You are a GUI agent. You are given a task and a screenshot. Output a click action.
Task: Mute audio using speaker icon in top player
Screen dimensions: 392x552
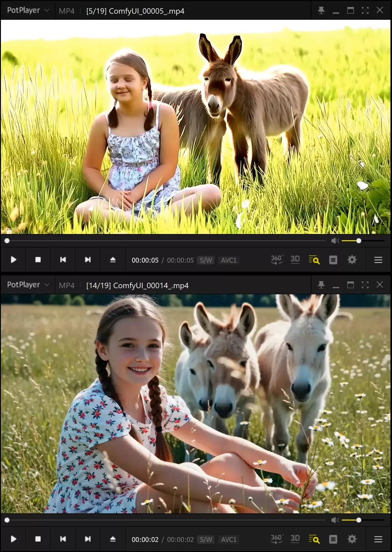pyautogui.click(x=335, y=241)
